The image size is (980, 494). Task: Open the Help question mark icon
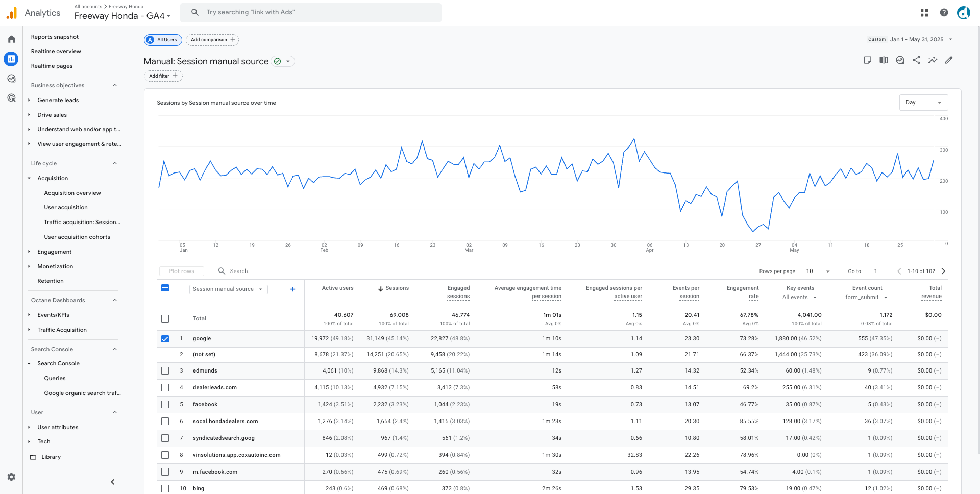coord(944,13)
